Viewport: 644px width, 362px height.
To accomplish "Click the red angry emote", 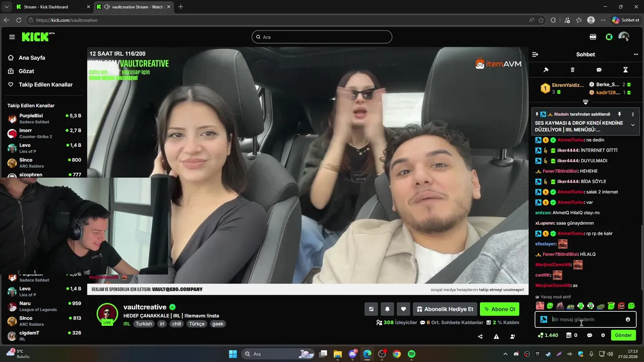I will click(621, 306).
